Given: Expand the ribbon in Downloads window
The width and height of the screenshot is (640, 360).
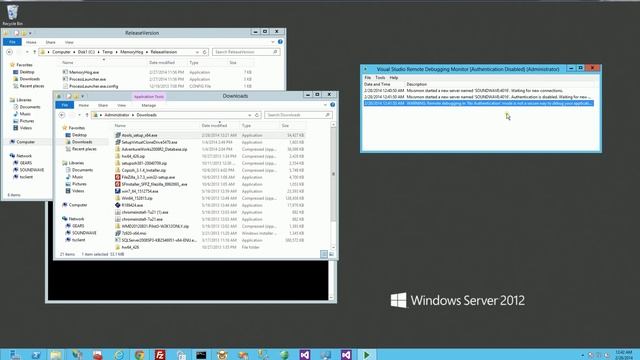Looking at the screenshot, I should [325, 105].
